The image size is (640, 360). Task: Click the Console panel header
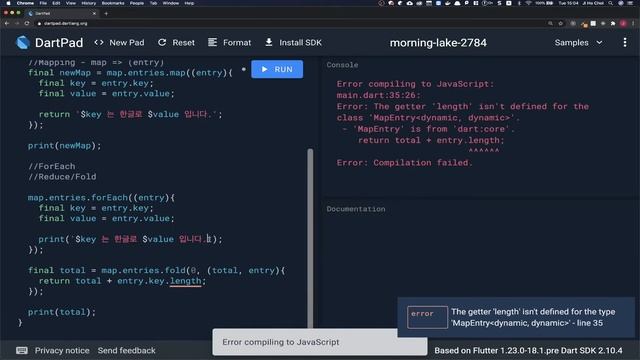342,65
